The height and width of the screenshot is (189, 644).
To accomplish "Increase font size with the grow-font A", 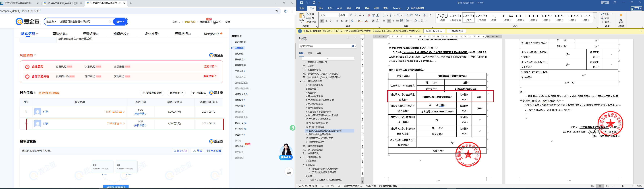I will point(351,15).
